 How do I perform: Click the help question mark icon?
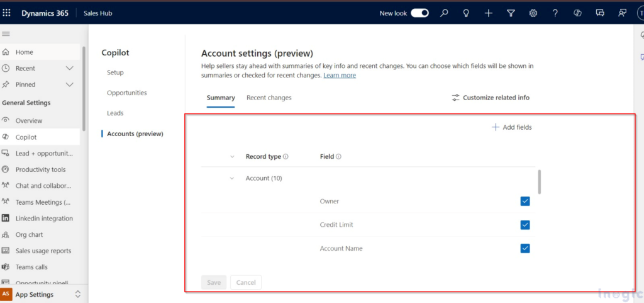[555, 13]
